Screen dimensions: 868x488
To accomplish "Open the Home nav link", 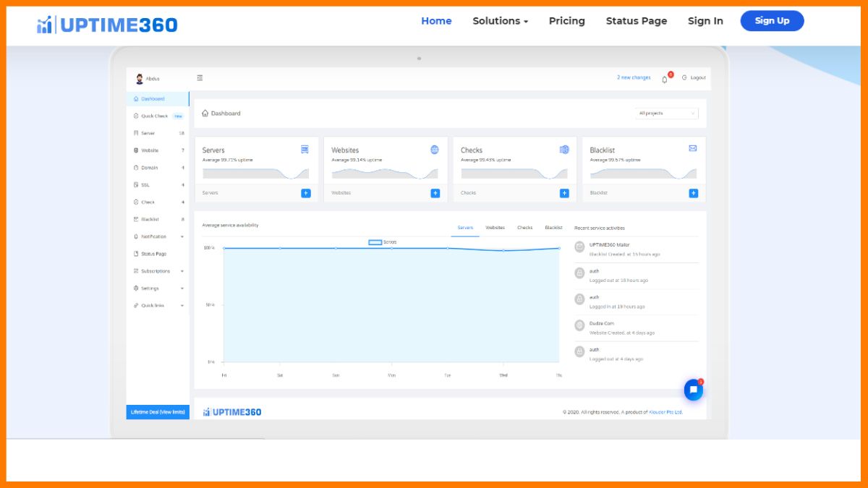I will (x=436, y=21).
